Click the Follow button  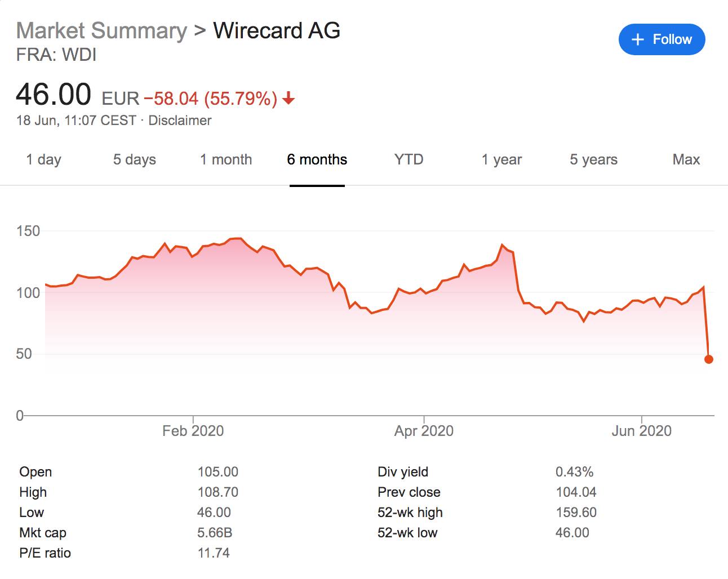[x=662, y=39]
